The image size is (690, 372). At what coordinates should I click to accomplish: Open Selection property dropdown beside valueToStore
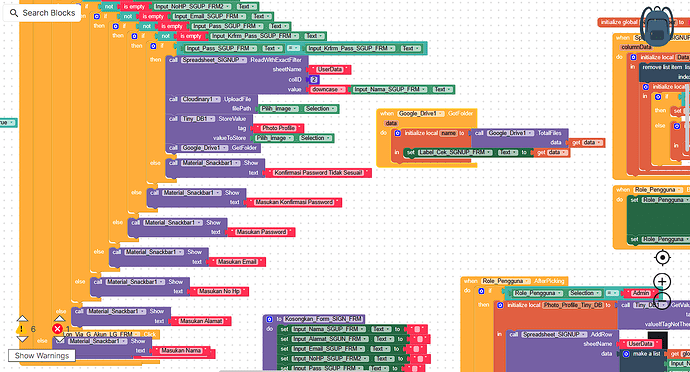coord(315,138)
